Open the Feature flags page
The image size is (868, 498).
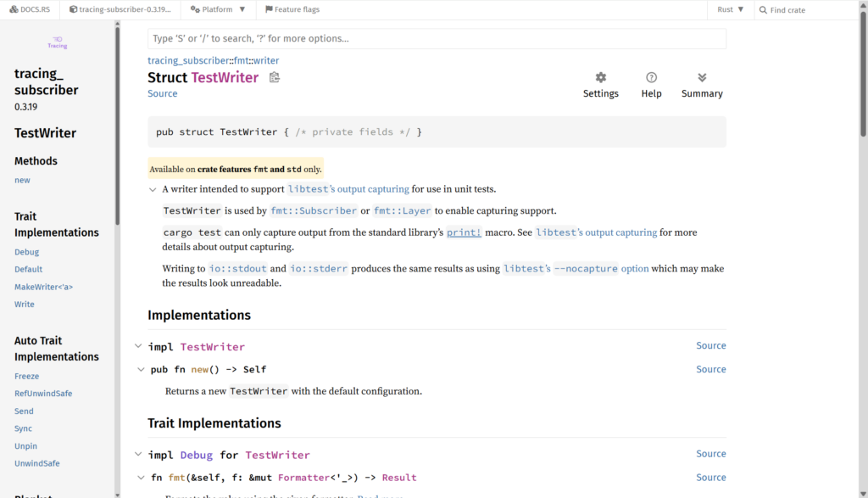[x=292, y=10]
